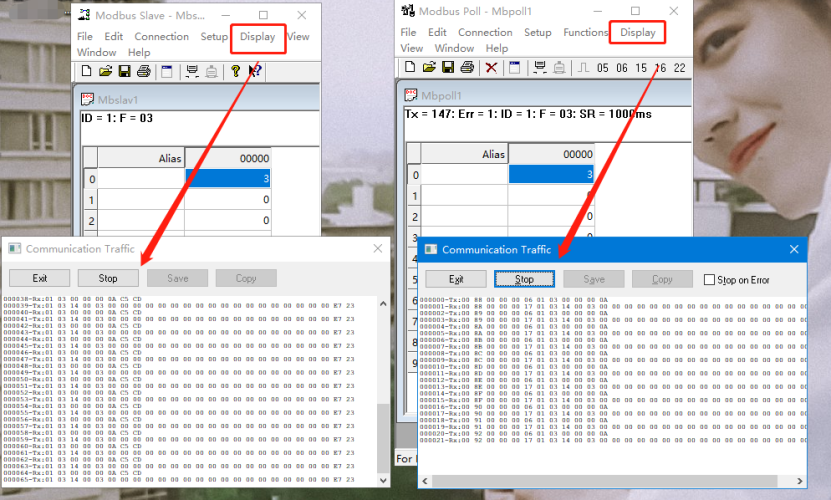Click yellow Help question mark in Modbus Slave
The height and width of the screenshot is (500, 831).
click(235, 71)
